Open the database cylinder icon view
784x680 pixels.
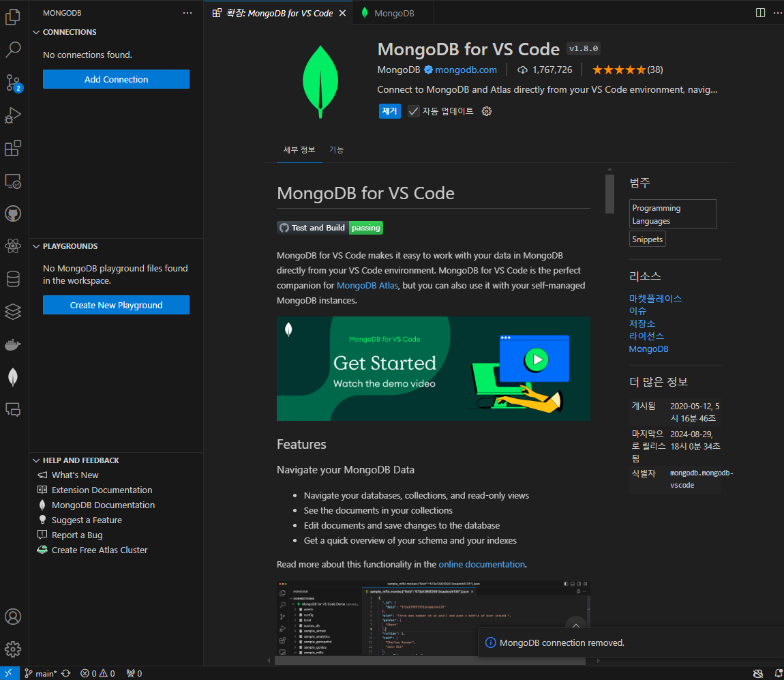pyautogui.click(x=13, y=279)
